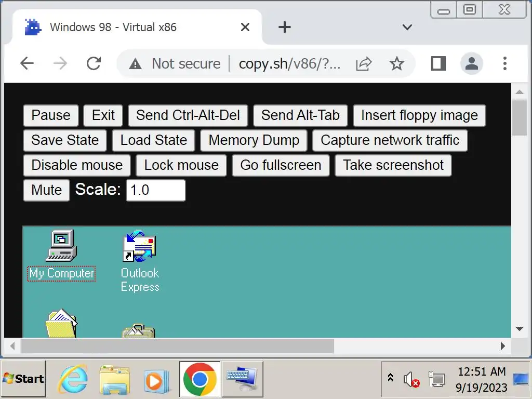Open the Chrome profile avatar
This screenshot has height=399, width=532.
click(472, 63)
